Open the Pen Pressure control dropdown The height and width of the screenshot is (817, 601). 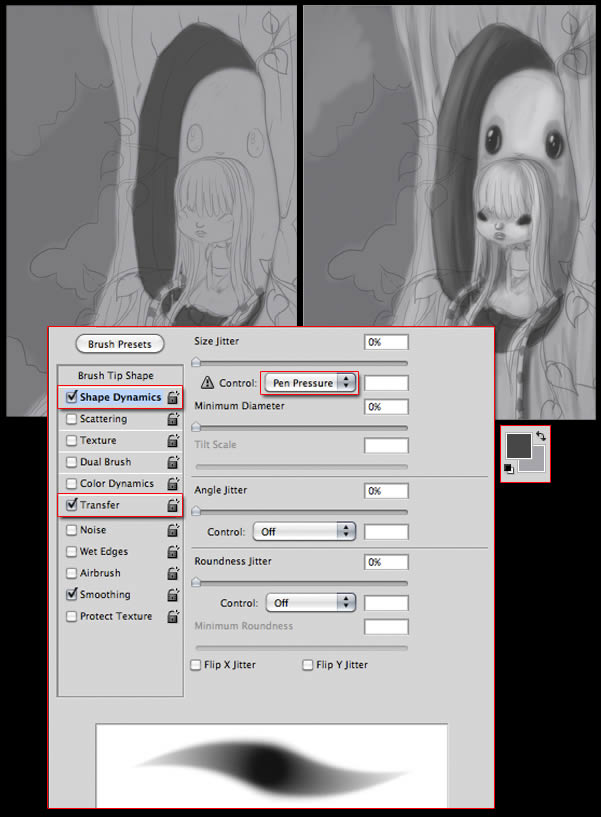[x=310, y=383]
